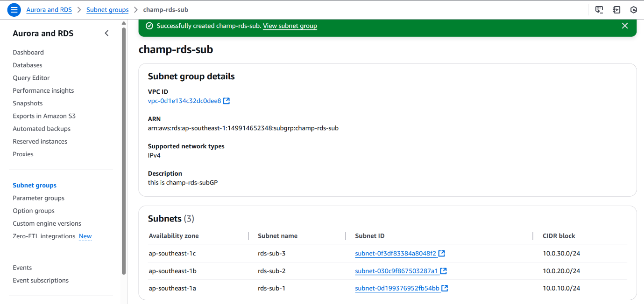
Task: Open Parameter groups in the sidebar
Action: click(39, 198)
